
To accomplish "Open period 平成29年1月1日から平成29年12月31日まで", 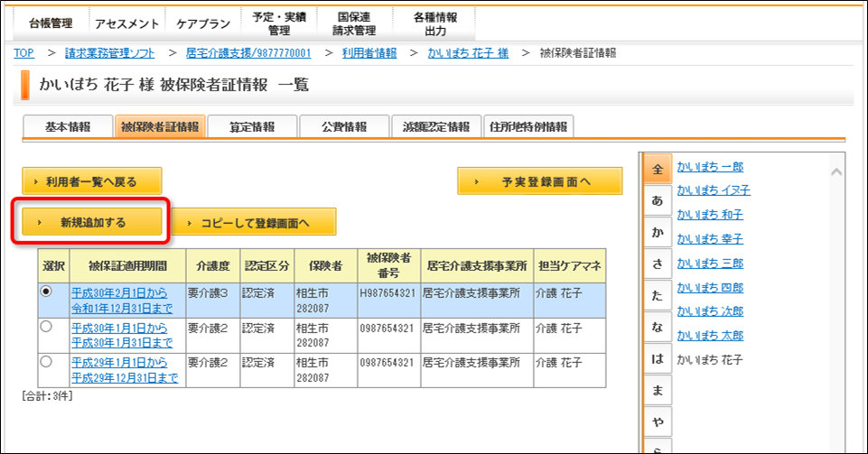I will click(125, 370).
